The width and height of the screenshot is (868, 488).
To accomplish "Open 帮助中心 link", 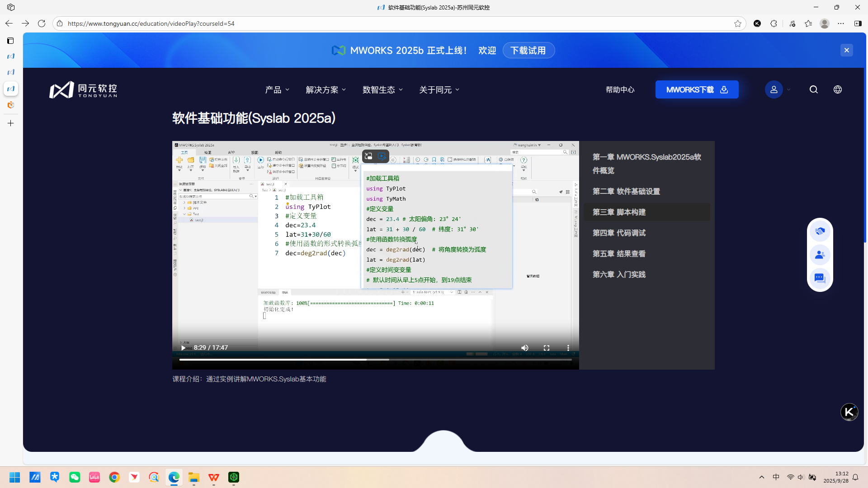I will pos(620,90).
